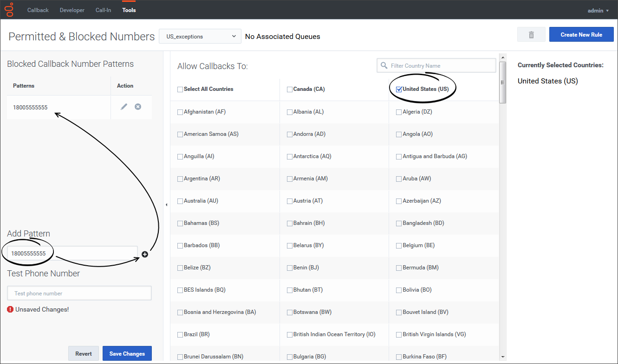Click the Test phone number input field
This screenshot has width=618, height=364.
(x=79, y=294)
